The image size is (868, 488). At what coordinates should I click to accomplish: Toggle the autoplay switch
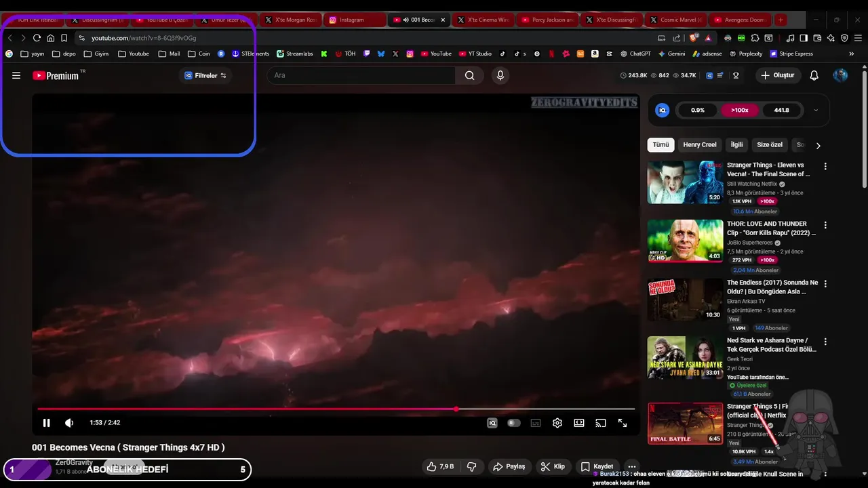click(x=514, y=423)
